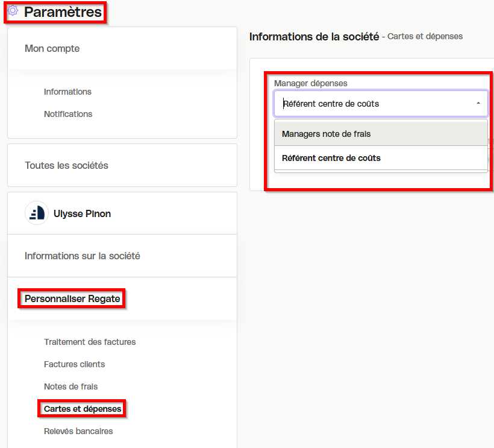
Task: Click the Paramètres page title
Action: coord(63,12)
